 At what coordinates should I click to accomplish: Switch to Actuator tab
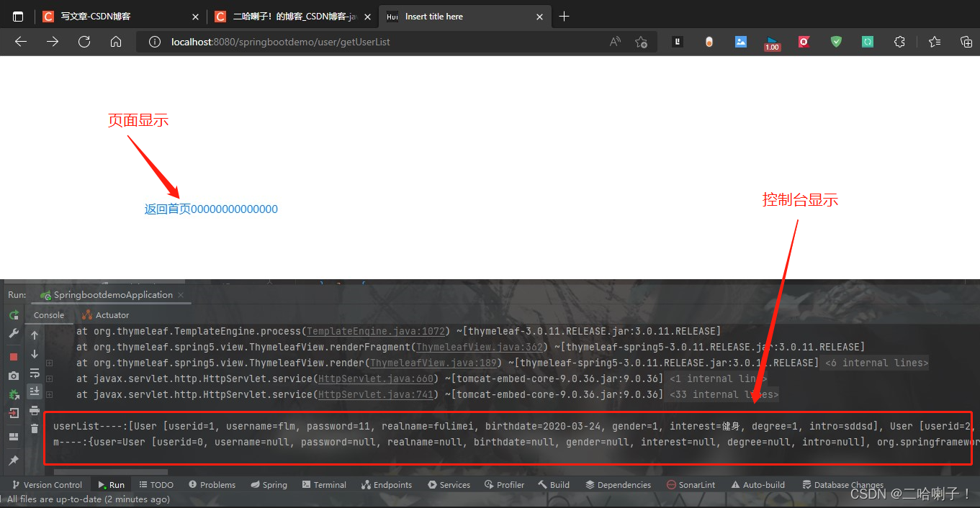(105, 315)
